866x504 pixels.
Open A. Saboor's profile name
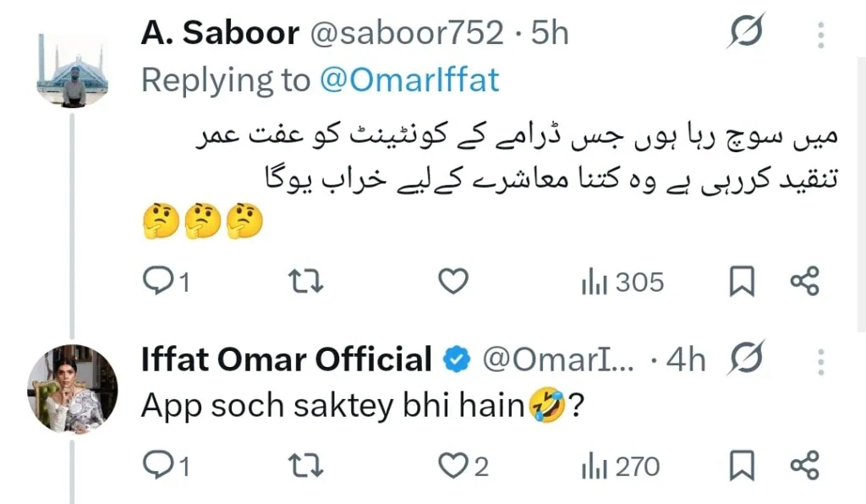220,33
